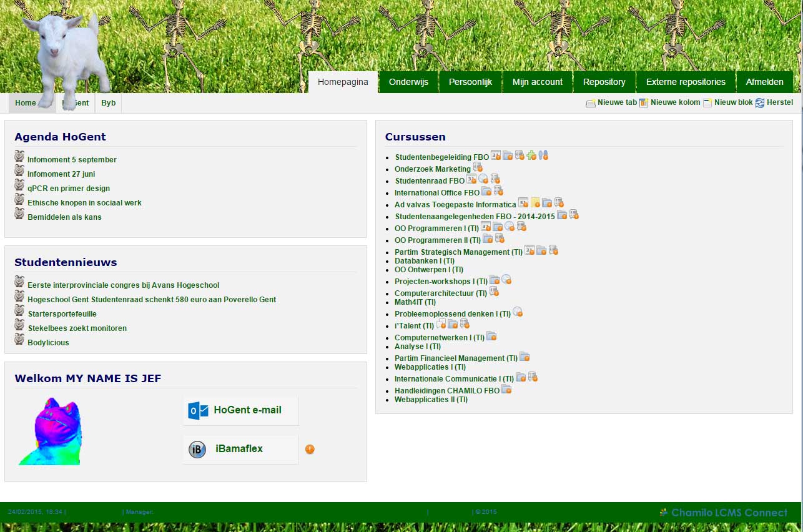Click the round bubble icon beside Studentenraad FBO
803x532 pixels.
pyautogui.click(x=483, y=179)
